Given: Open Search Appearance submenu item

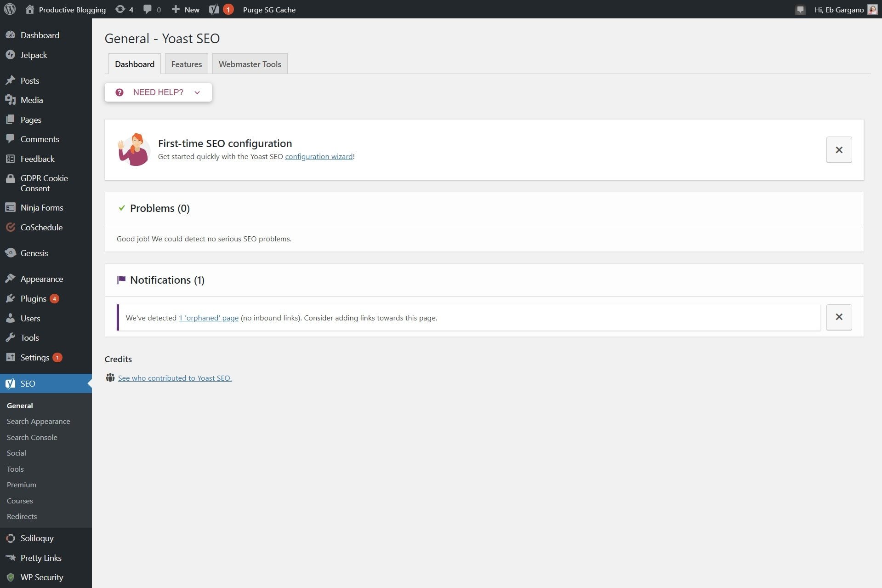Looking at the screenshot, I should (x=39, y=421).
